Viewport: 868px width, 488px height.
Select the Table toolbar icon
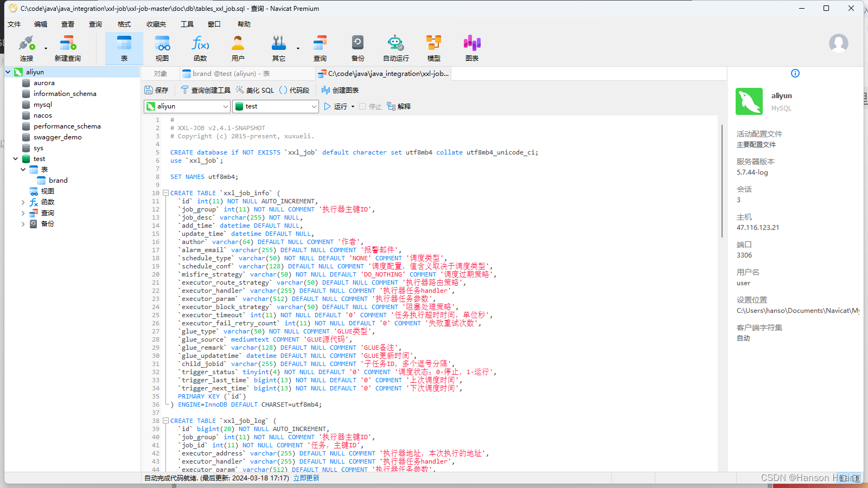(x=124, y=48)
